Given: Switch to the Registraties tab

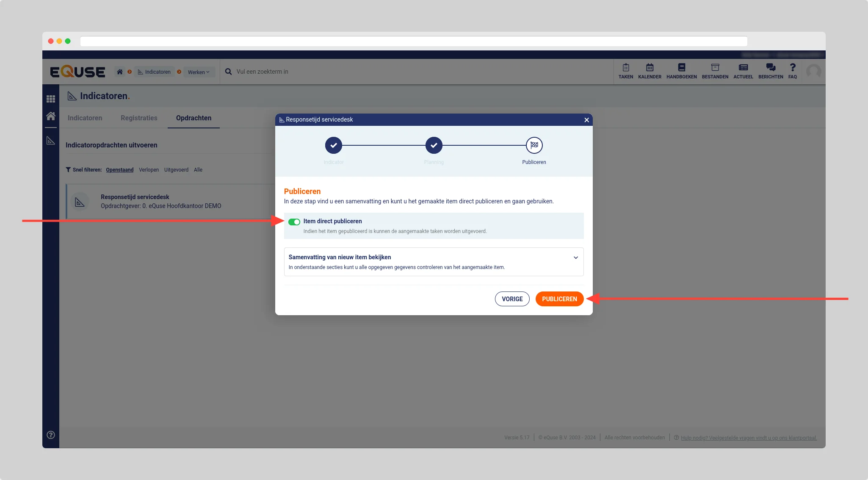Looking at the screenshot, I should click(x=139, y=118).
